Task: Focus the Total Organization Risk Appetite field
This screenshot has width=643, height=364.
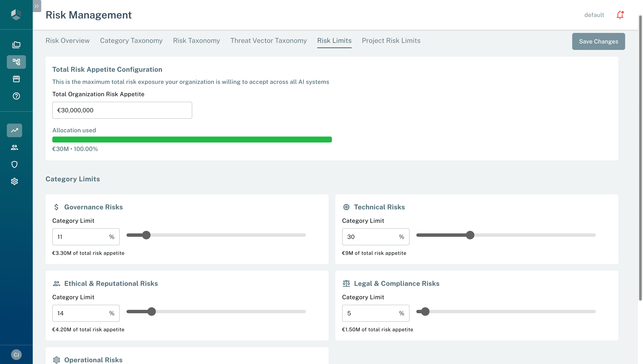Action: tap(122, 110)
